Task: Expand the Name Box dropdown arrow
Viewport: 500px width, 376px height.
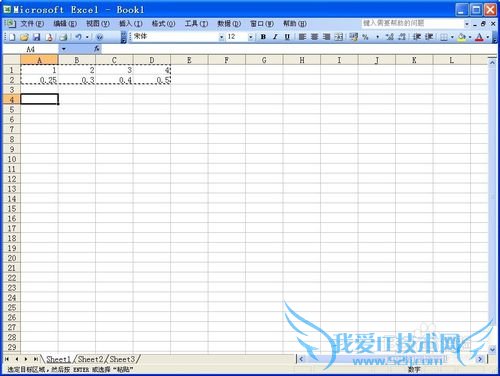Action: (x=63, y=49)
